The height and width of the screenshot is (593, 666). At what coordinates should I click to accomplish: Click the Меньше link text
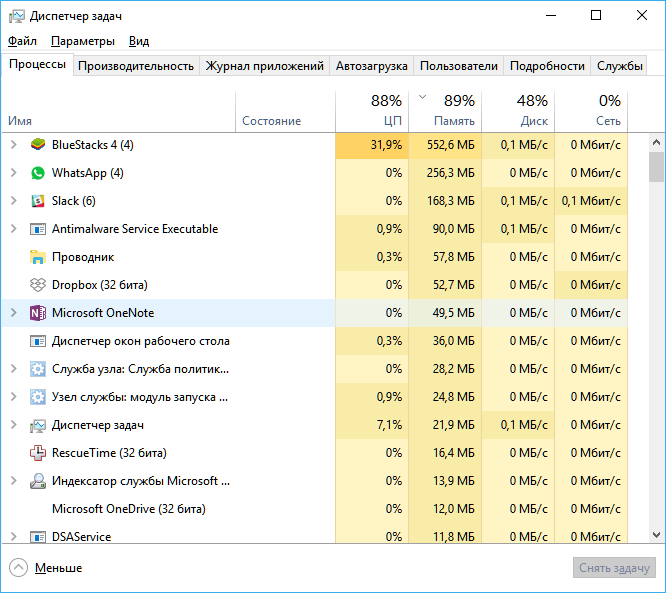[x=59, y=568]
